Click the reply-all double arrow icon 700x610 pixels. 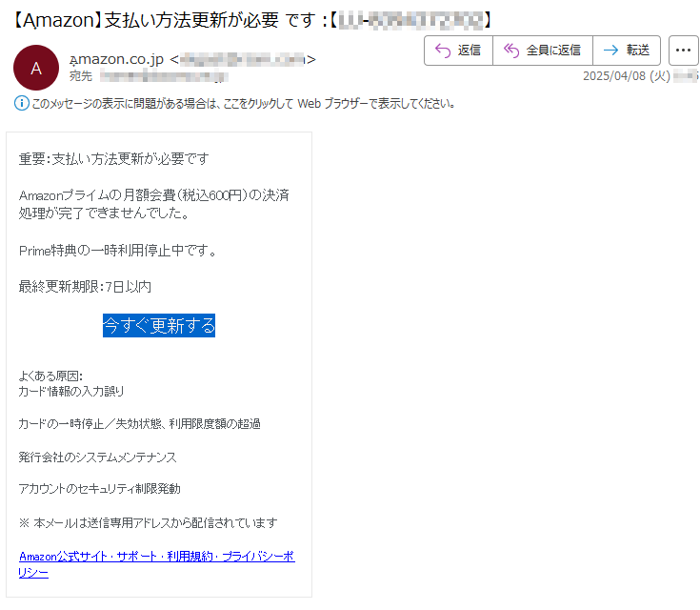(510, 51)
